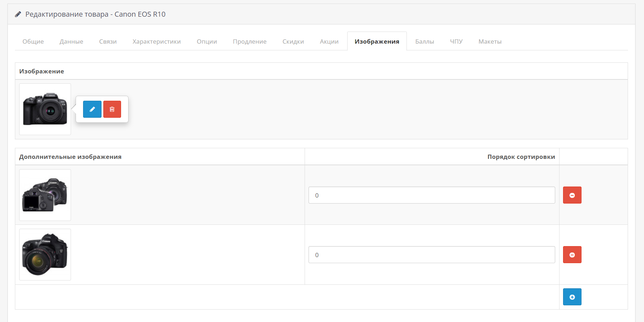Switch to the Макеты tab
This screenshot has width=644, height=322.
click(x=490, y=41)
